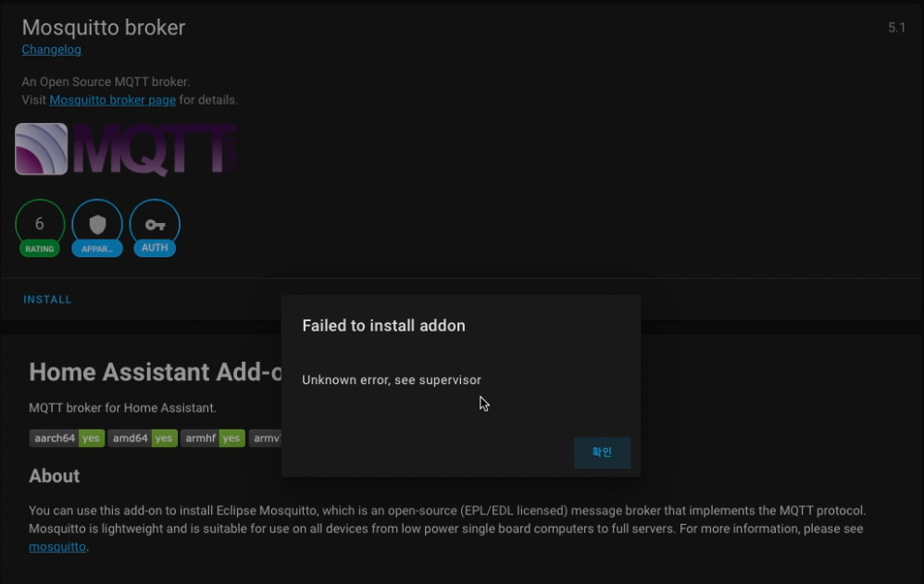This screenshot has height=584, width=924.
Task: Visit the Mosquitto broker page link
Action: pos(113,100)
